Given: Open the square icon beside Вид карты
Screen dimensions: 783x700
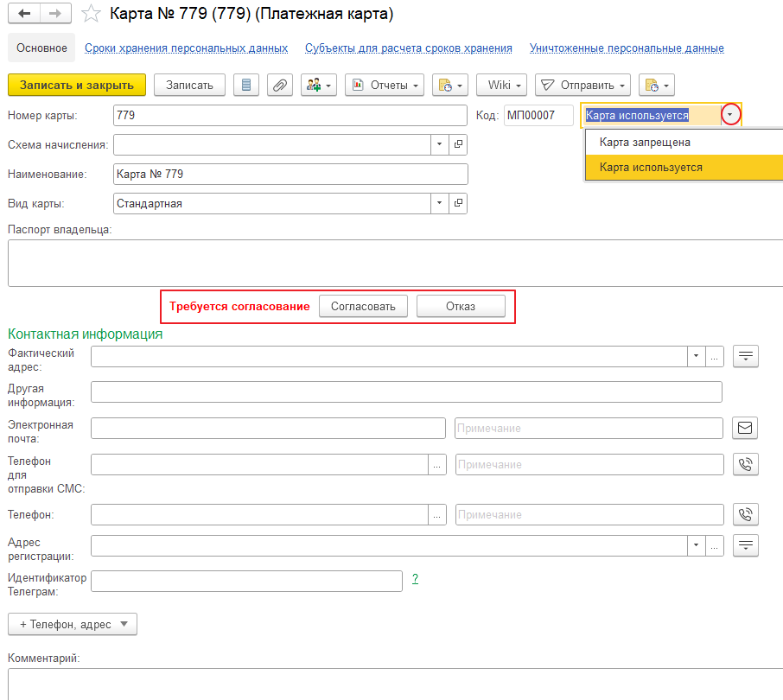Looking at the screenshot, I should [459, 203].
